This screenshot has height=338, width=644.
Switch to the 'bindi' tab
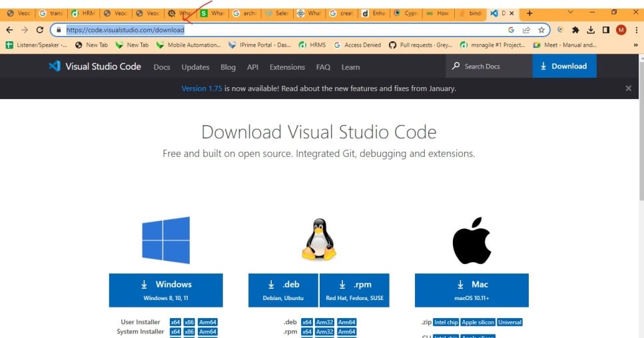point(471,13)
